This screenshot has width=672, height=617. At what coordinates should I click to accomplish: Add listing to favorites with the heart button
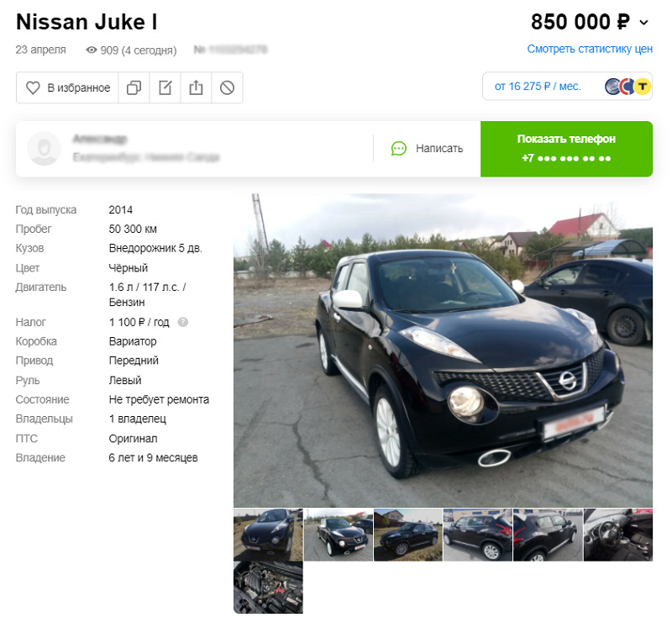click(x=67, y=87)
